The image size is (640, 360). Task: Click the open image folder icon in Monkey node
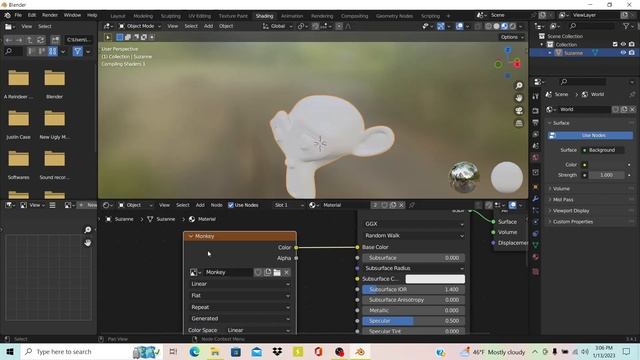pyautogui.click(x=277, y=272)
